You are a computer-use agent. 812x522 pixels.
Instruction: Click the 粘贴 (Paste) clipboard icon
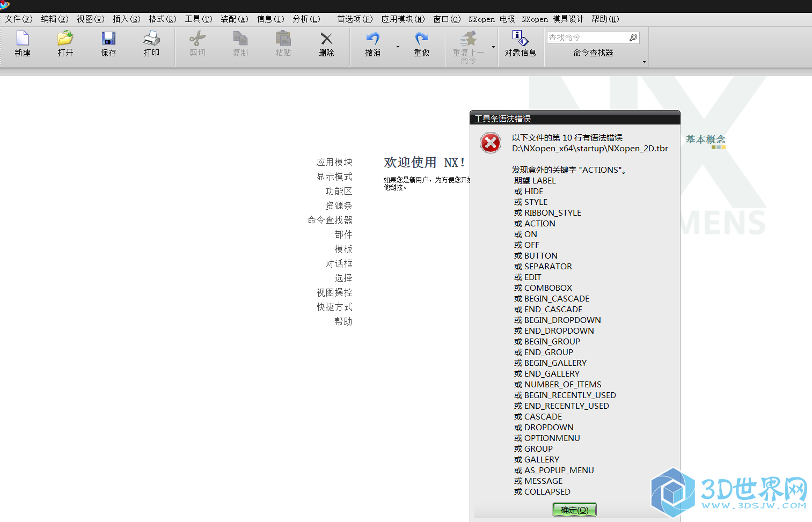coord(283,39)
